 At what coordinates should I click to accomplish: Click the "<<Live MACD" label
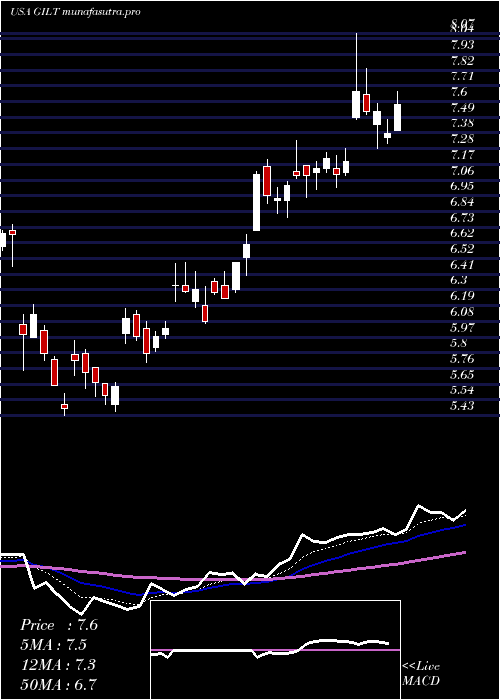click(421, 674)
